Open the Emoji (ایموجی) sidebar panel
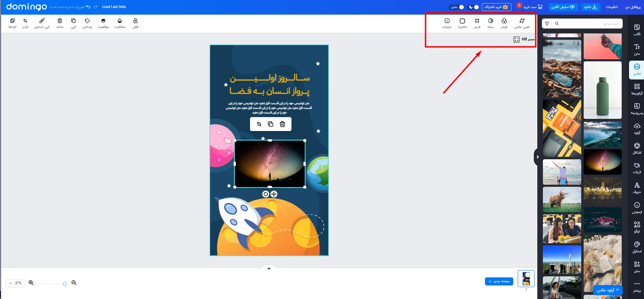This screenshot has height=299, width=644. coord(637,208)
